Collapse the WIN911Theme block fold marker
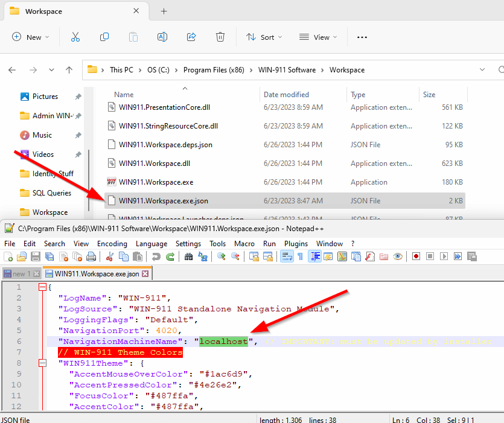Screen dimensions: 504x423 point(42,363)
